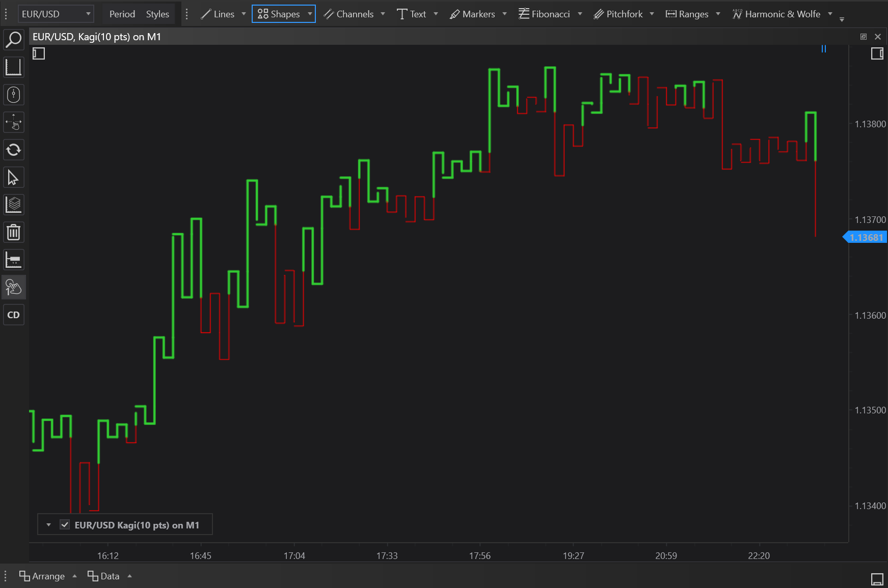The height and width of the screenshot is (588, 888).
Task: Click the trash delete icon
Action: coord(14,233)
